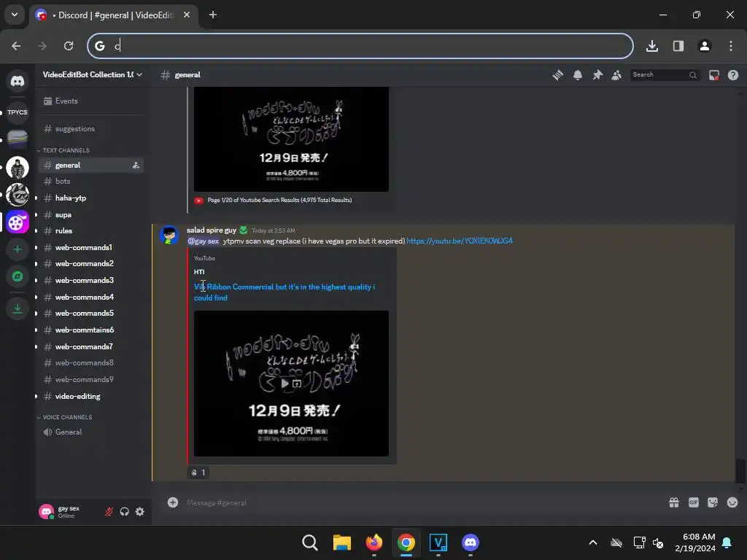The width and height of the screenshot is (747, 560).
Task: Select the TPYCS server icon
Action: [18, 112]
